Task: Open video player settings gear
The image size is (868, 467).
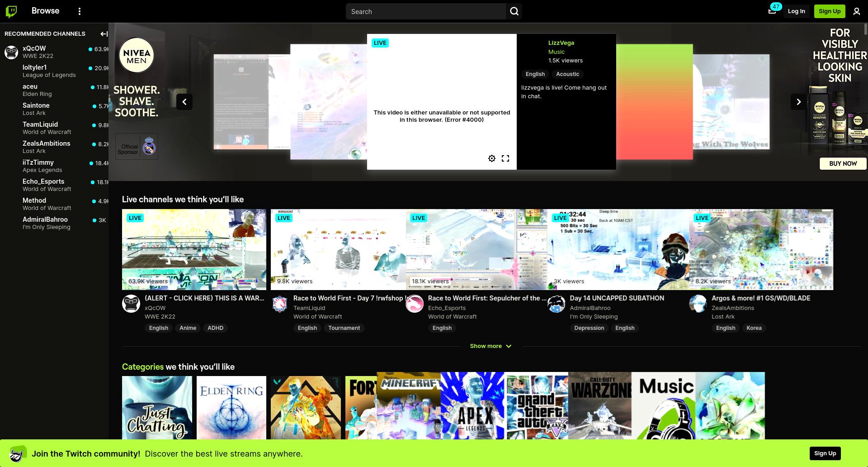Action: 492,158
